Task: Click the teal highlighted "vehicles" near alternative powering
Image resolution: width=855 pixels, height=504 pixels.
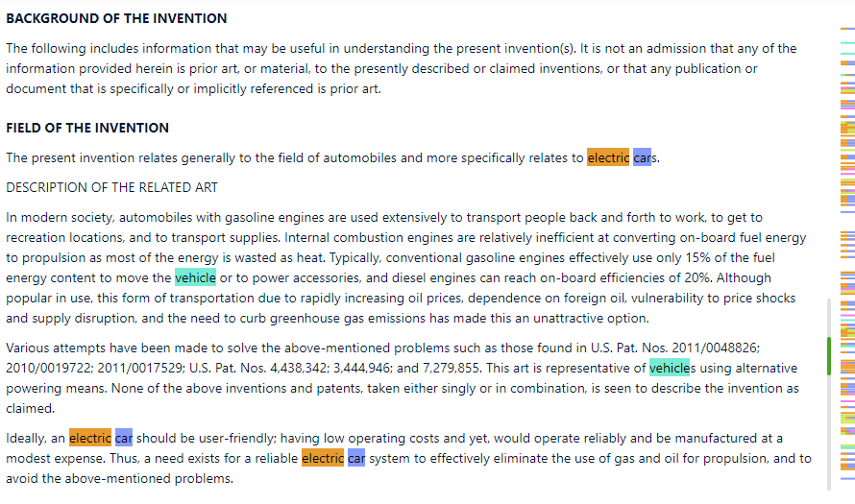Action: click(x=669, y=368)
